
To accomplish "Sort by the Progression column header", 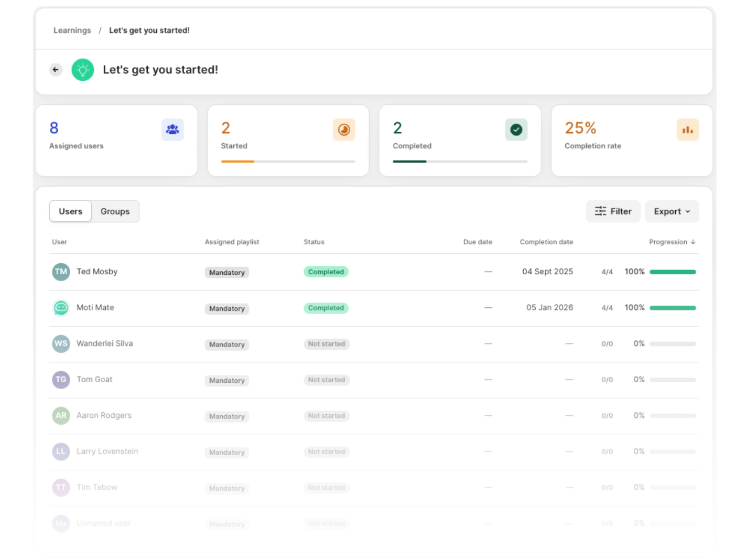I will [672, 242].
